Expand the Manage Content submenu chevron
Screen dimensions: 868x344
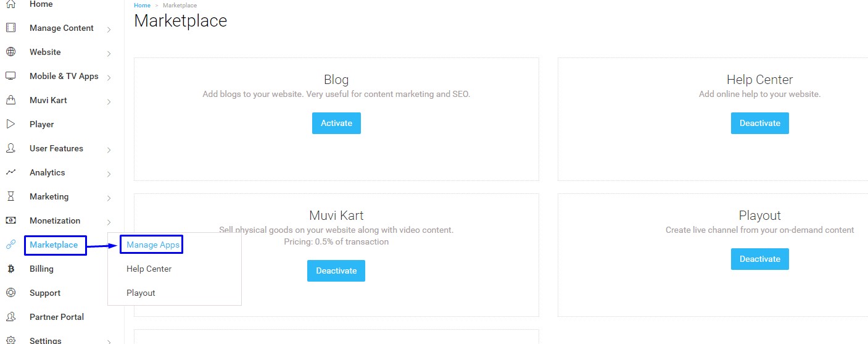[109, 29]
